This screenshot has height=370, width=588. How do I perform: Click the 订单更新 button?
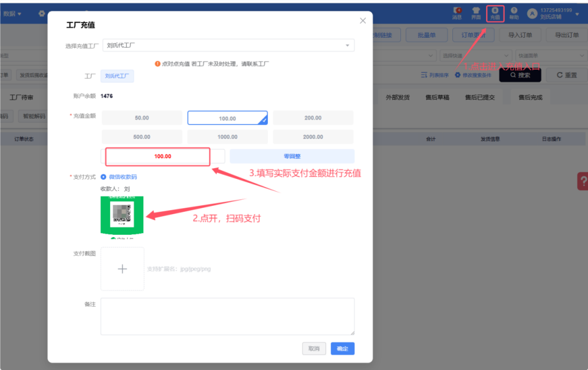[x=473, y=35]
